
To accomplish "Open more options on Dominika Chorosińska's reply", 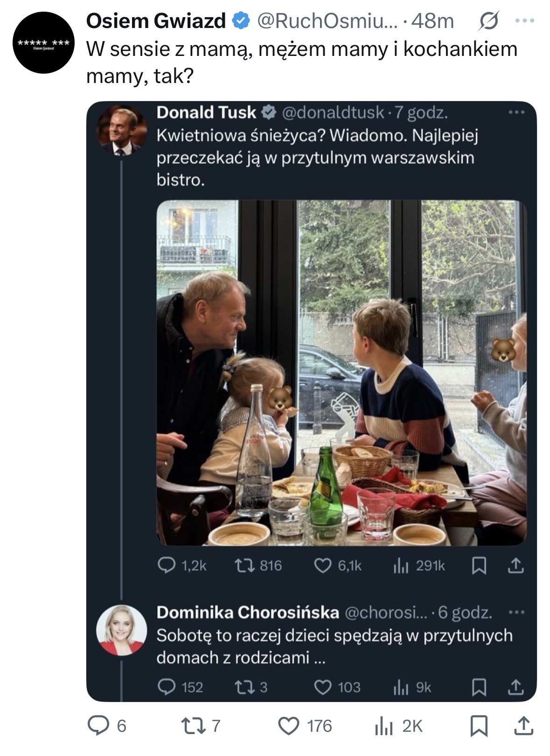I will [x=516, y=612].
